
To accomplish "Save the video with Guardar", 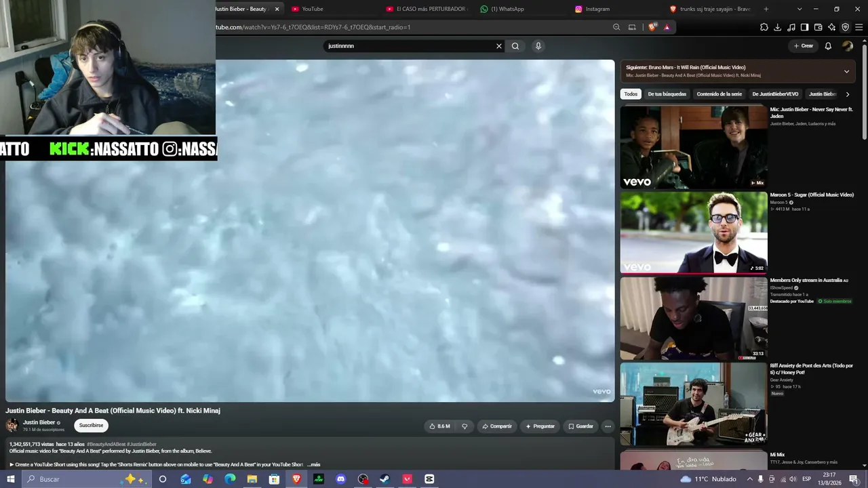I will pyautogui.click(x=580, y=426).
